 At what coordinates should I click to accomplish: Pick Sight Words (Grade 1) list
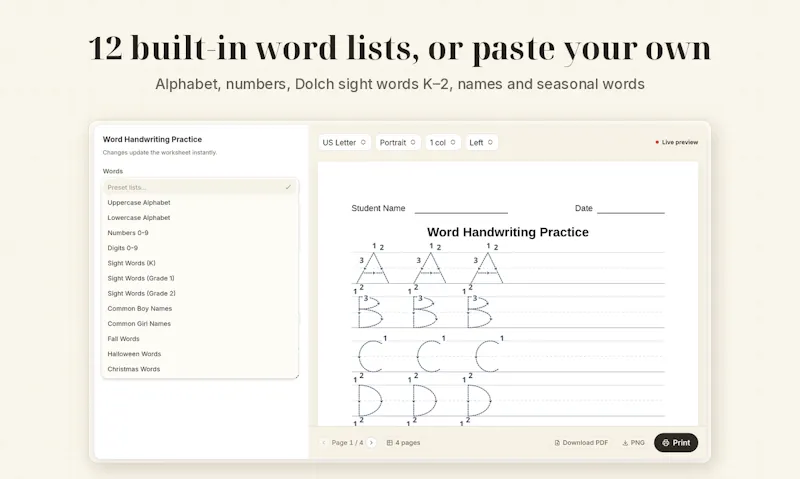point(200,279)
